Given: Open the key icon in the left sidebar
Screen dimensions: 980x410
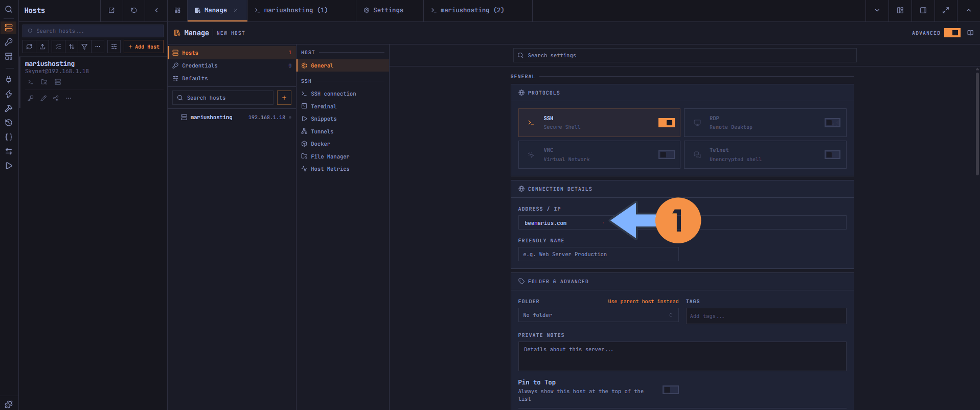Looking at the screenshot, I should point(9,42).
